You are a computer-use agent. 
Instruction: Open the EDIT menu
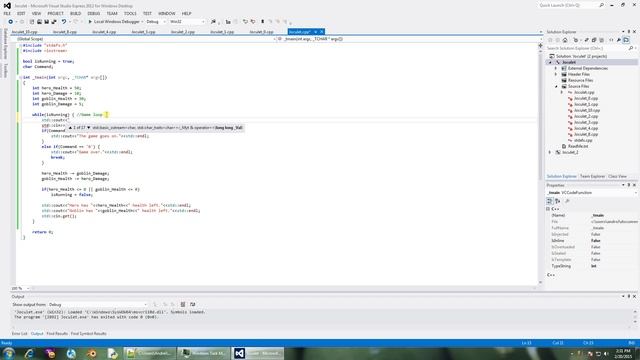(x=21, y=13)
